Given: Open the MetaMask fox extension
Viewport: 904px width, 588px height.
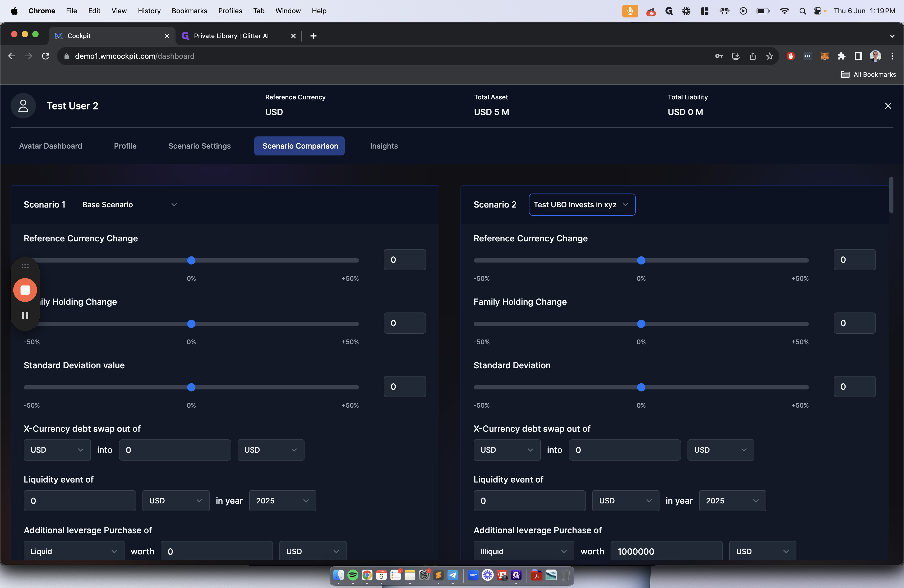Looking at the screenshot, I should 824,56.
